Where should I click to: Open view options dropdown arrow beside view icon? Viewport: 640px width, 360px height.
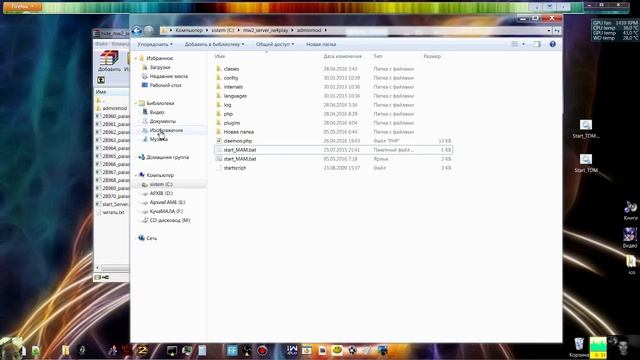tap(523, 44)
